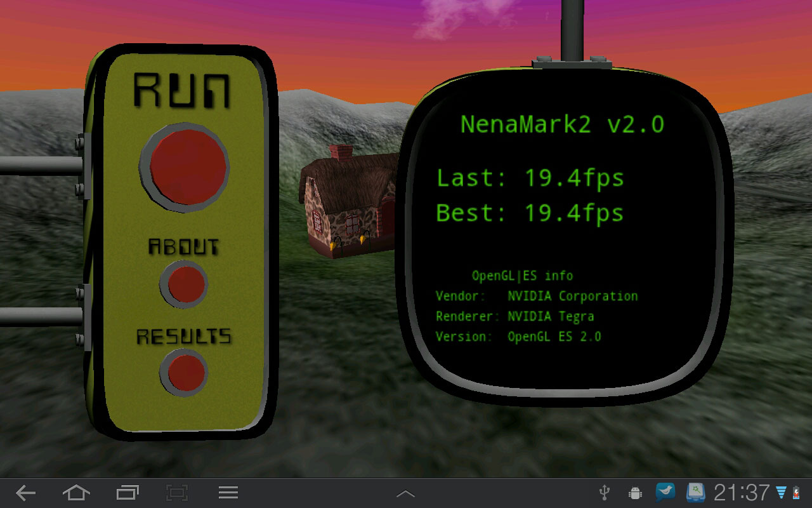
Task: Click the RUN label on the yellow panel
Action: tap(182, 91)
